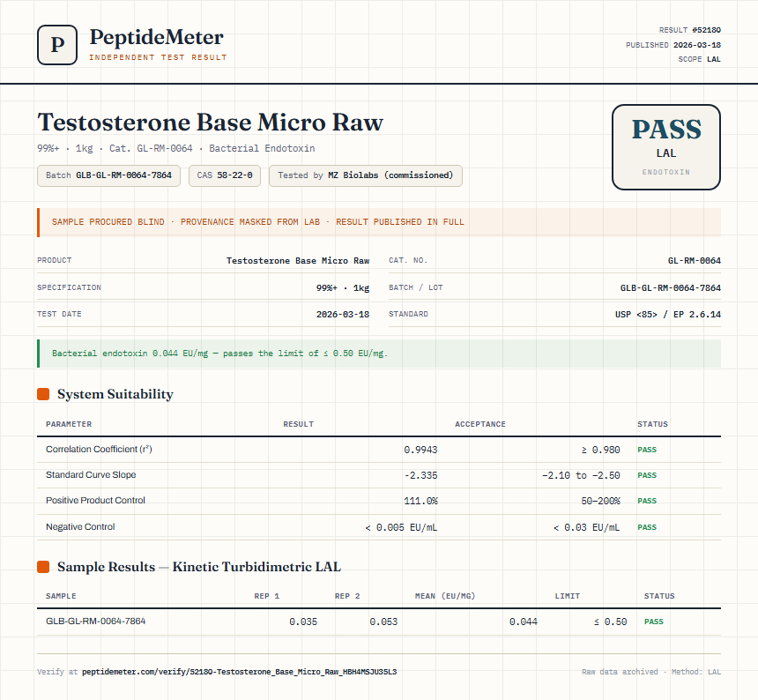Click PASS status for Standard Curve Slope
The image size is (758, 700).
click(647, 475)
